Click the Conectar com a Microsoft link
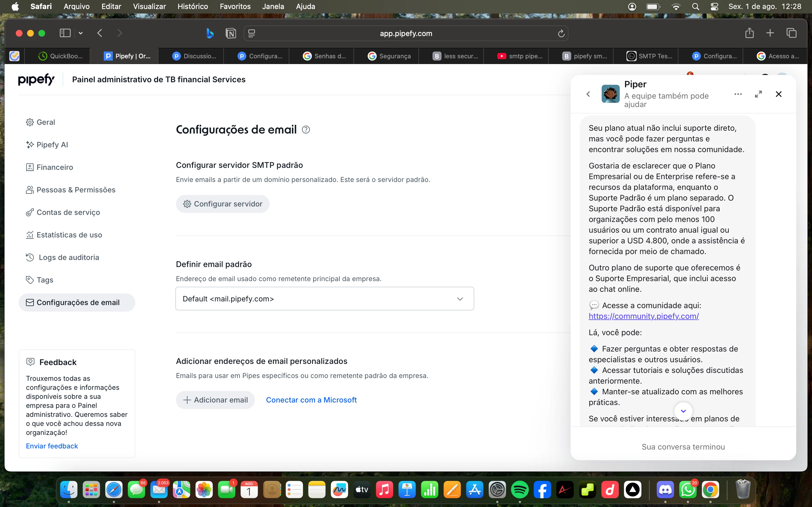Image resolution: width=812 pixels, height=507 pixels. 311,400
